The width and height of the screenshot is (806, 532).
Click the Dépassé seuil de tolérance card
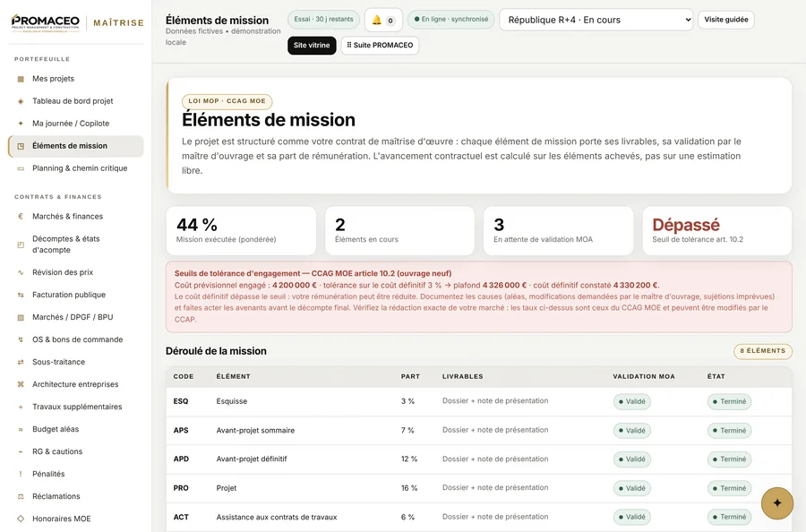point(717,231)
